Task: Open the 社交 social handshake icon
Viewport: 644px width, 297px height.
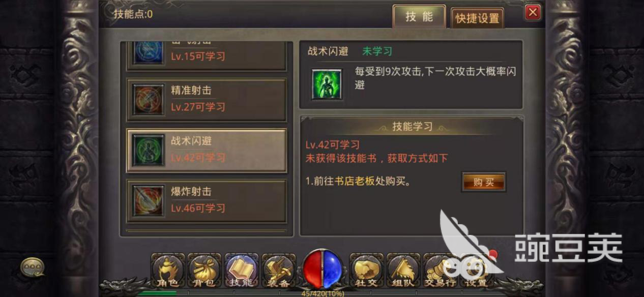Action: (366, 271)
